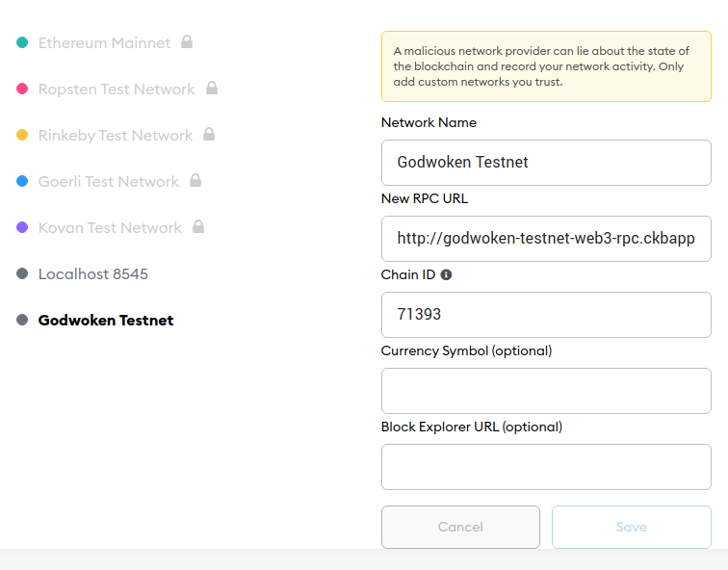
Task: Click the Network Name input field
Action: pos(546,163)
